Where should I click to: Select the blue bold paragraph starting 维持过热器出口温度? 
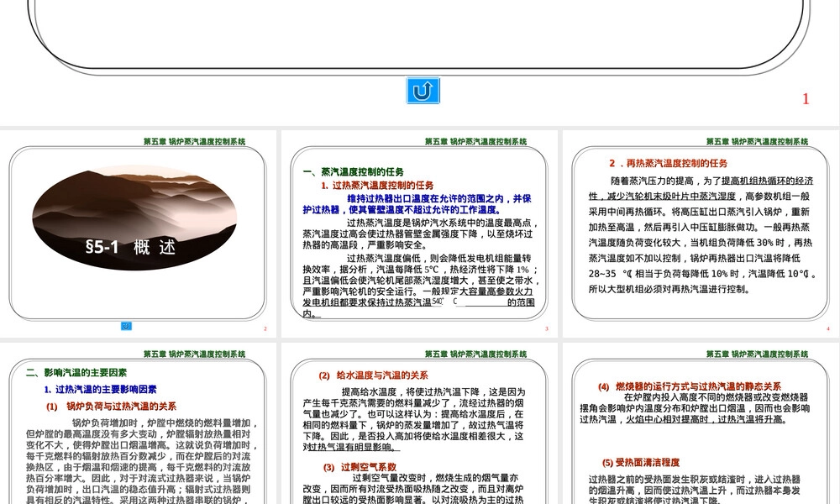[x=417, y=204]
